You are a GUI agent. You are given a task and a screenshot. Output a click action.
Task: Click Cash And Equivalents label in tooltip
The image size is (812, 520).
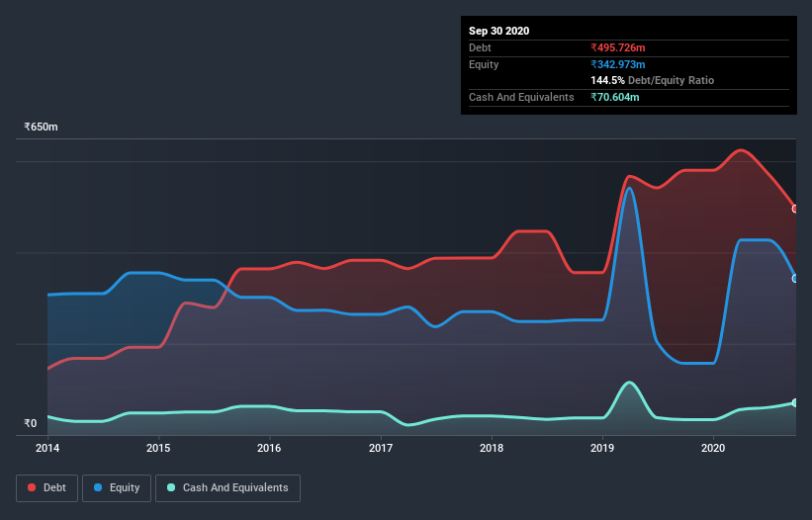521,97
